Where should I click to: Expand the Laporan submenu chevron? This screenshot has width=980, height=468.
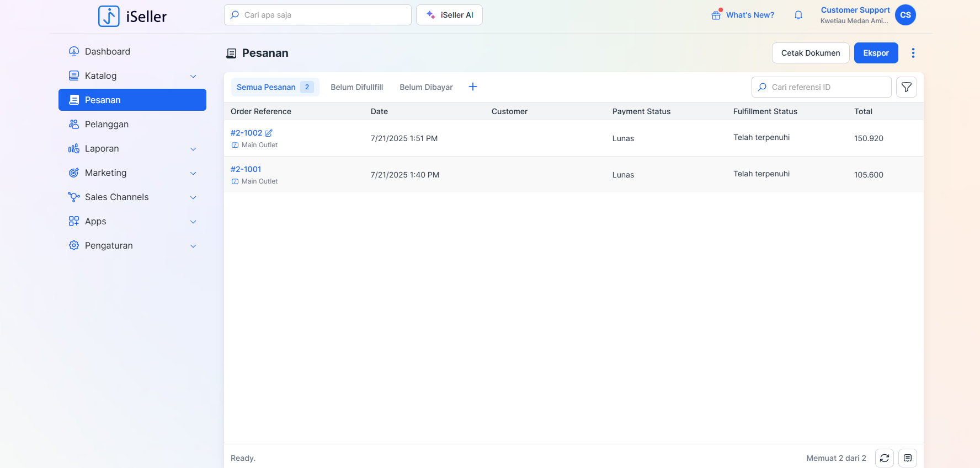tap(193, 149)
